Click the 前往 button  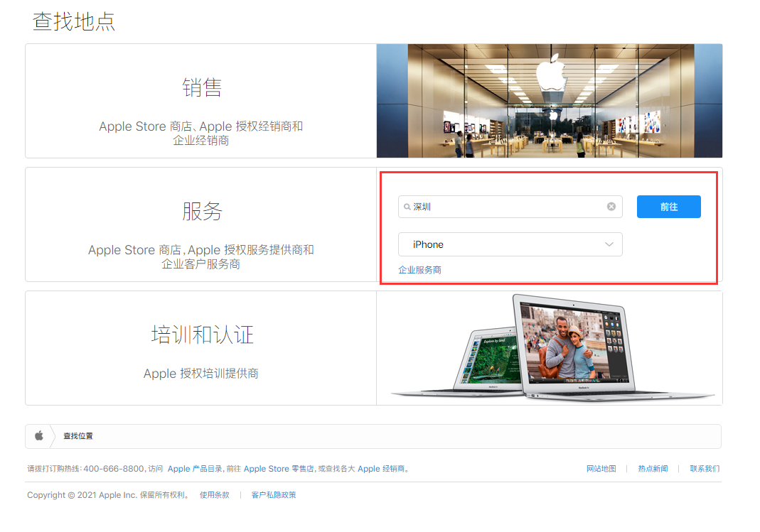pos(668,206)
